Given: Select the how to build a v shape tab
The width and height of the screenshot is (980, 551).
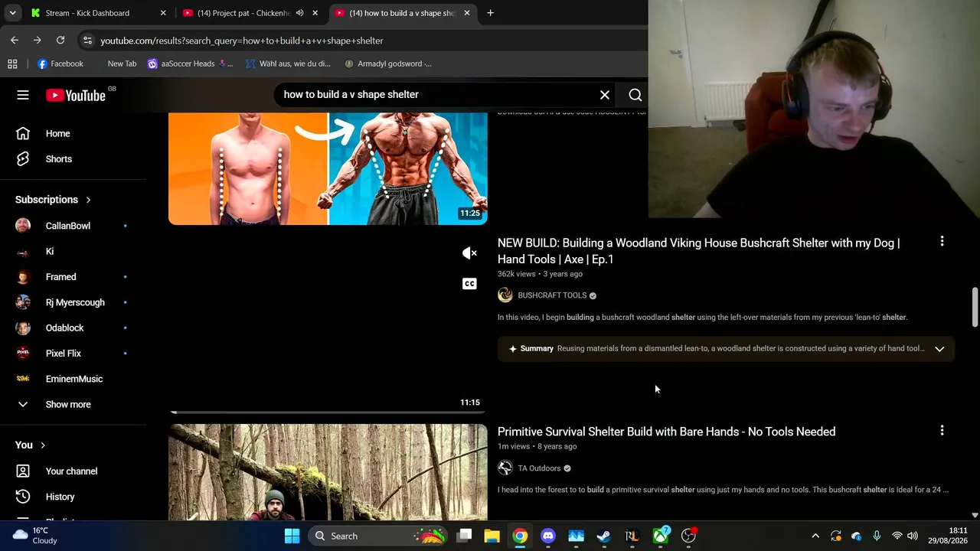Looking at the screenshot, I should coord(403,13).
